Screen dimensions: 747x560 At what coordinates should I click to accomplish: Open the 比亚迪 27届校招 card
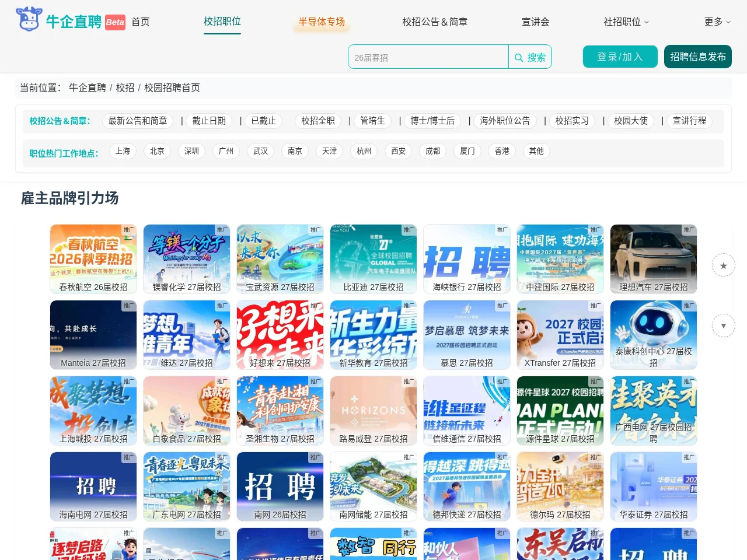click(373, 259)
